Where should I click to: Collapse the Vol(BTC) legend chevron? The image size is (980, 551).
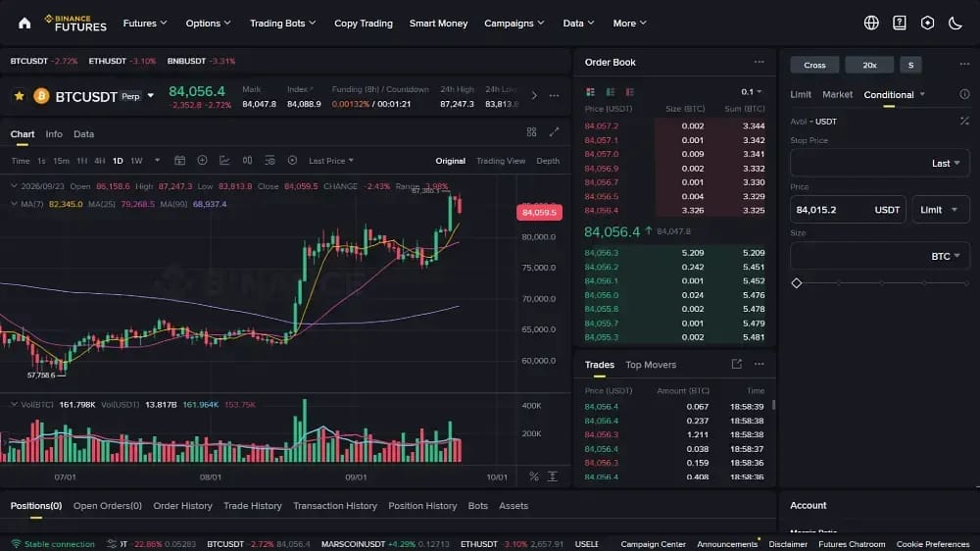click(14, 405)
